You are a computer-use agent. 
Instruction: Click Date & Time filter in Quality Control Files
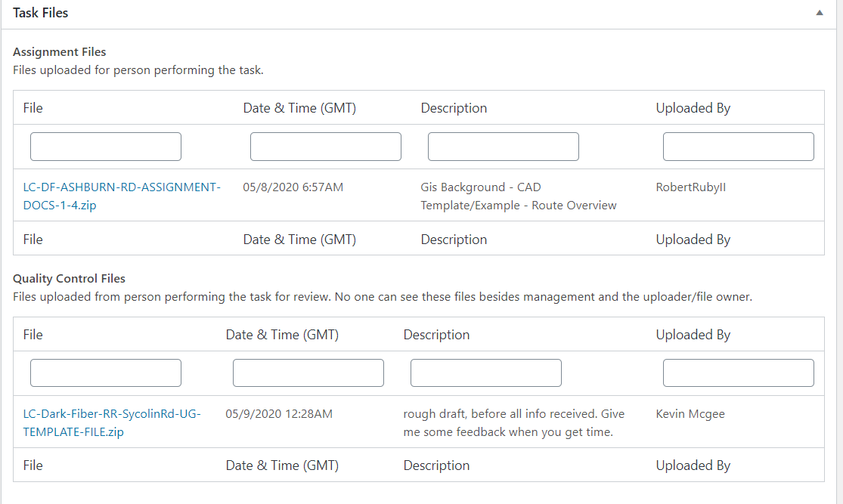pyautogui.click(x=308, y=373)
